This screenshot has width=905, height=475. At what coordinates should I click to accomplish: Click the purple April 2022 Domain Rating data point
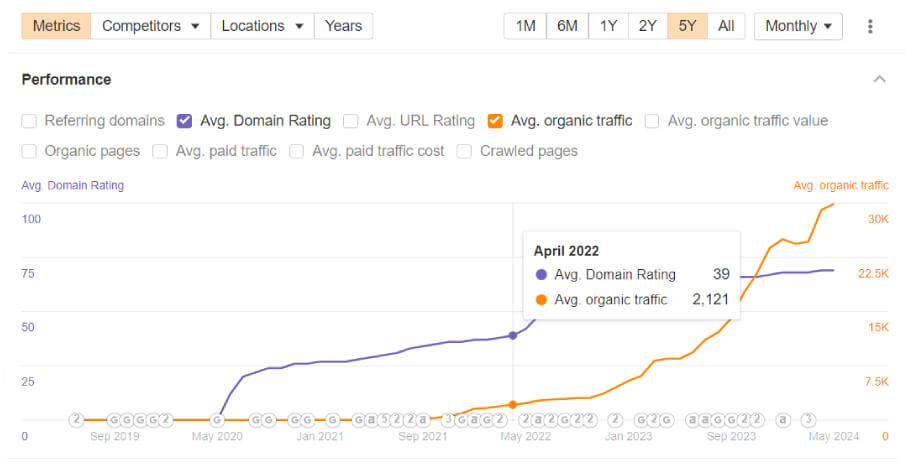coord(513,335)
